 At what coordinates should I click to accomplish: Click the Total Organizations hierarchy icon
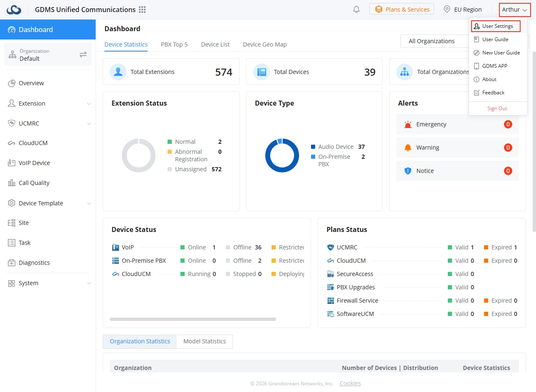(x=405, y=72)
